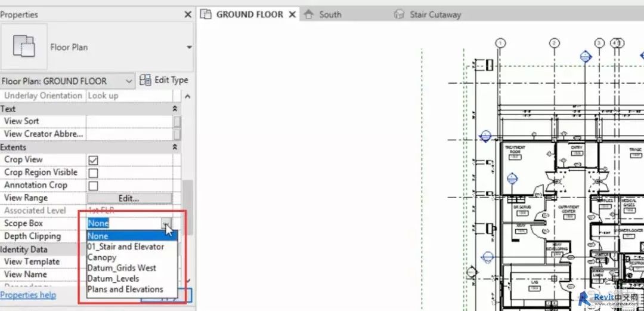Select Plans and Elevations scope box
Viewport: 644px width, 311px height.
click(132, 290)
